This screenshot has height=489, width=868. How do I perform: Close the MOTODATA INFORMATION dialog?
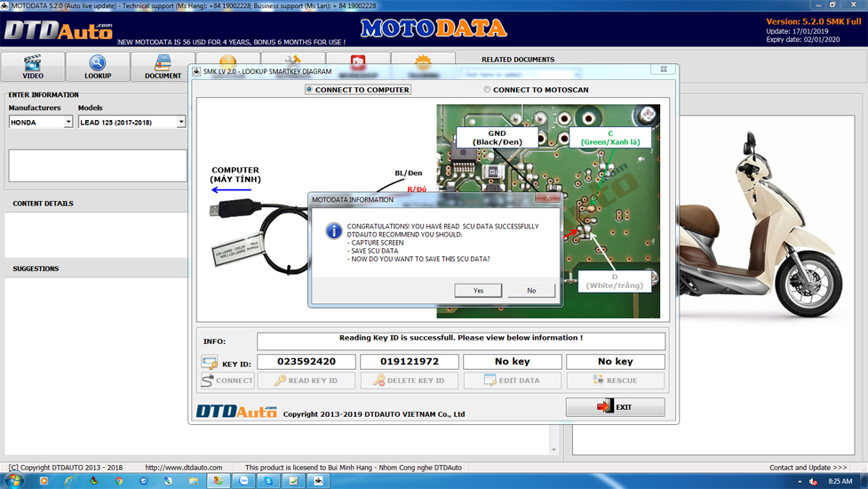tap(547, 197)
